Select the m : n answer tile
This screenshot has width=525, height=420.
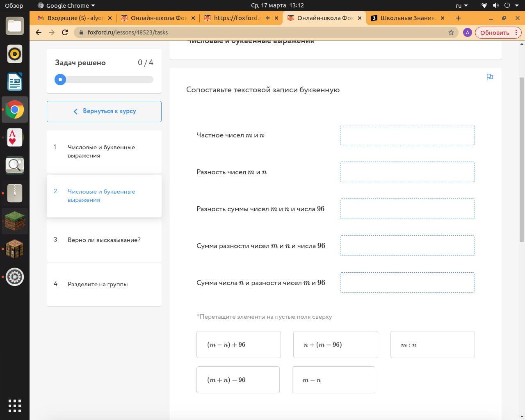433,345
